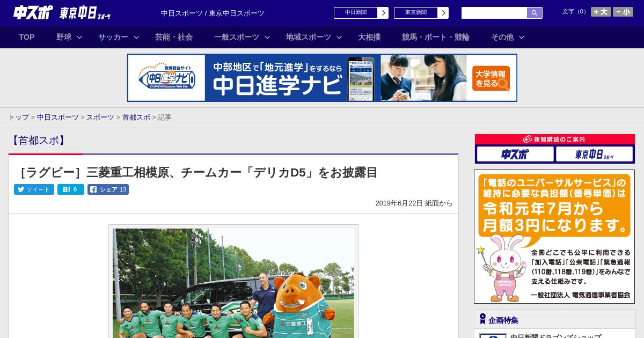
Task: Click the article date 2019年6月22日 紙面から
Action: 414,203
